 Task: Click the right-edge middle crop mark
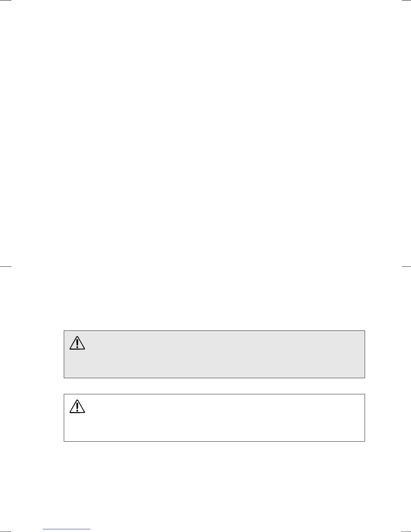[406, 266]
